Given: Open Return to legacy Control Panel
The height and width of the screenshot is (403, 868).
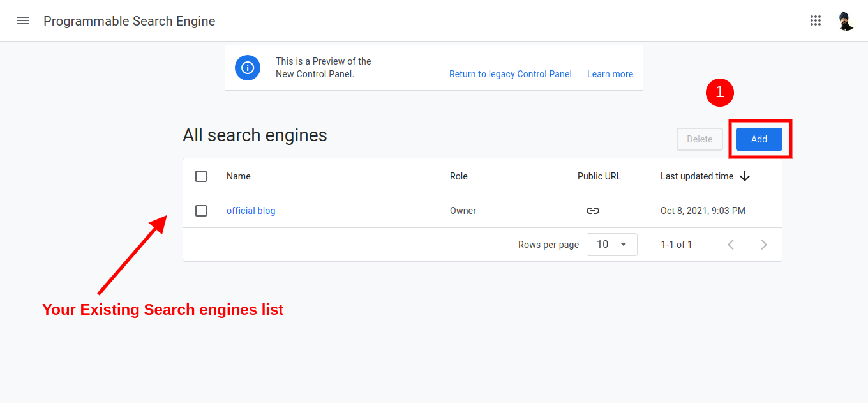Looking at the screenshot, I should (x=510, y=74).
